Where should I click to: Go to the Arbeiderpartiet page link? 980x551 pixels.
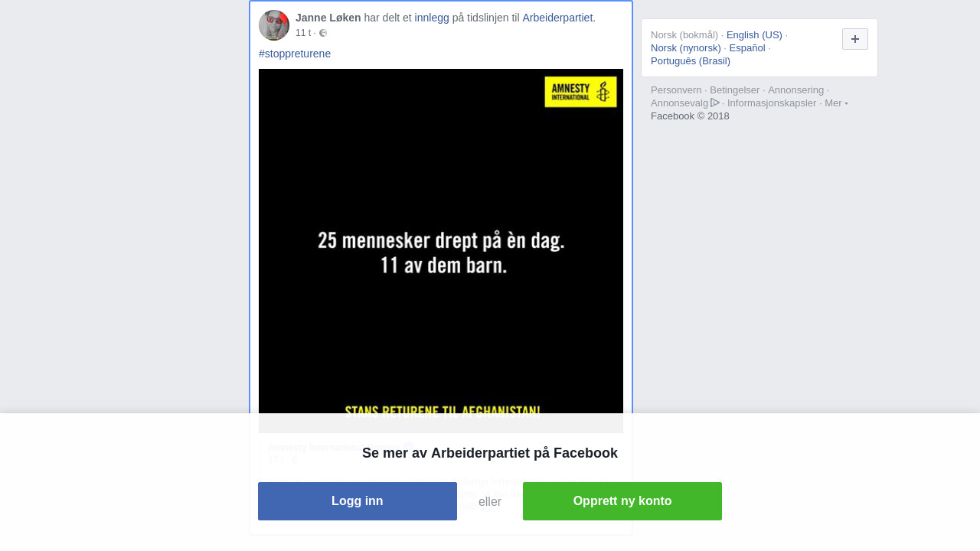pyautogui.click(x=557, y=18)
